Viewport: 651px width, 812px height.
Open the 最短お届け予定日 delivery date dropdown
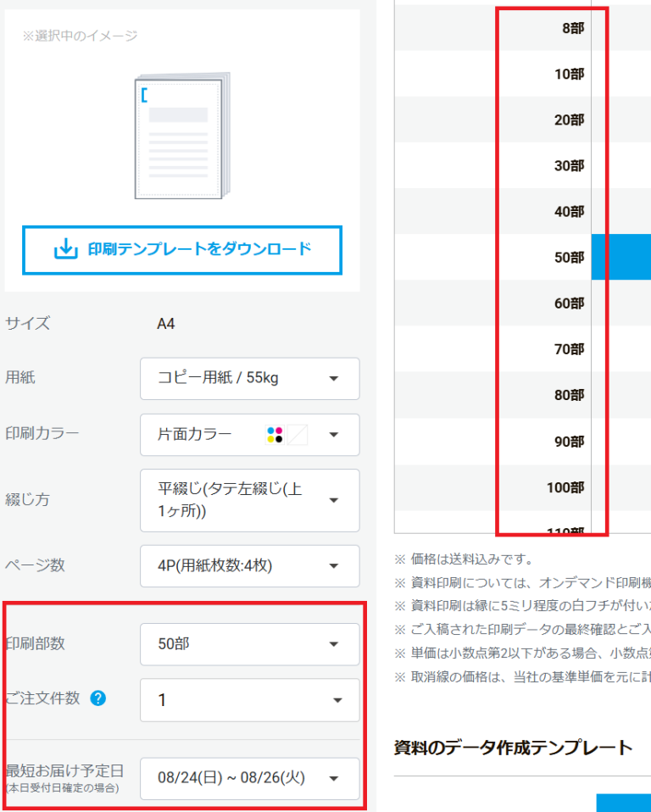coord(249,778)
